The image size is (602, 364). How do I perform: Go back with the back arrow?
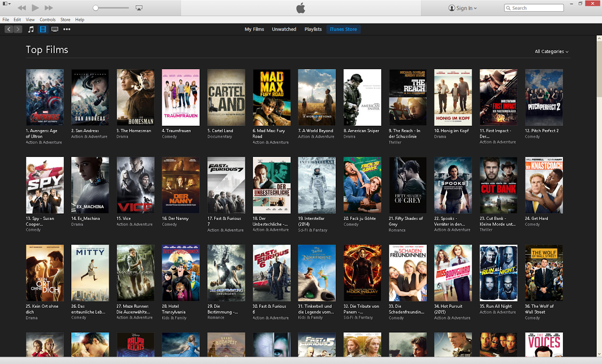(x=9, y=29)
